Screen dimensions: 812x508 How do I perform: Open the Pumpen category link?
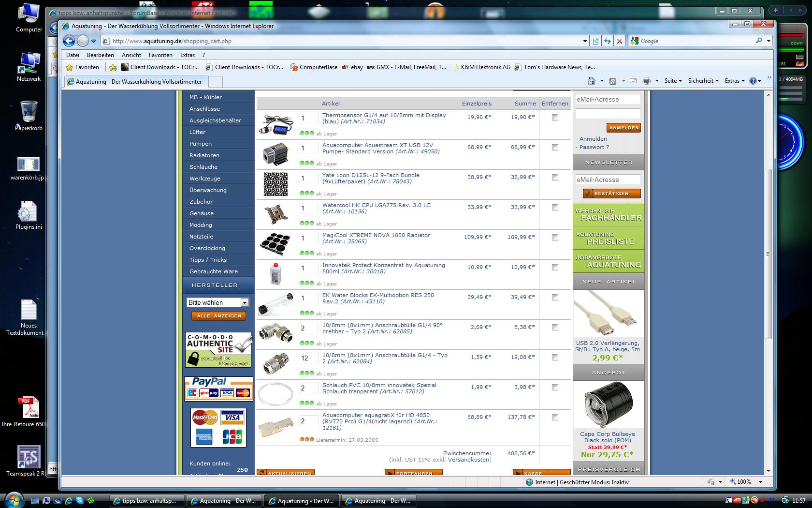point(201,144)
